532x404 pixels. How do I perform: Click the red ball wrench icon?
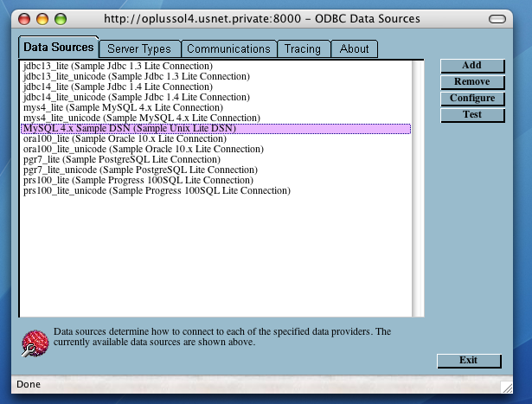[x=35, y=343]
